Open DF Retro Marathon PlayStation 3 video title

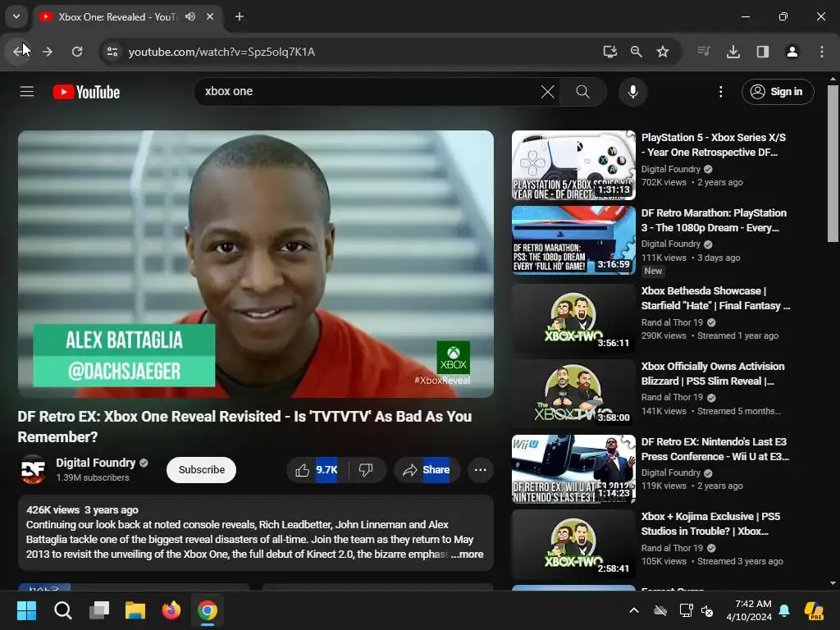pos(714,220)
